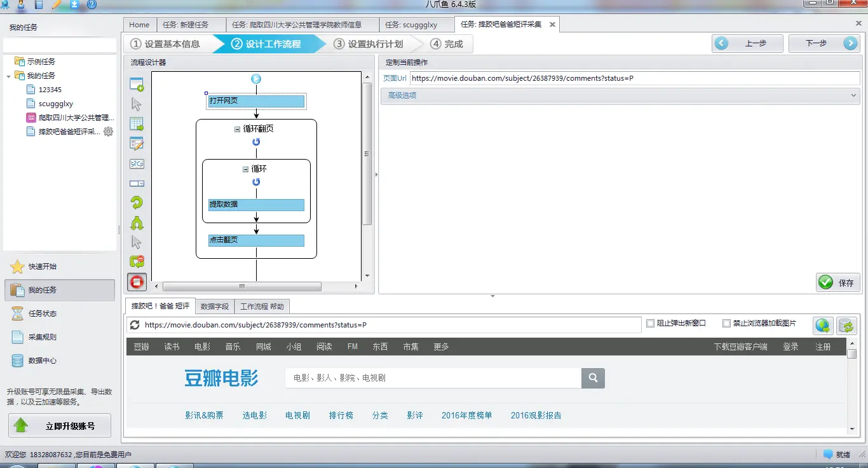The image size is (868, 468).
Task: Open the 数据字段 tab
Action: (x=214, y=306)
